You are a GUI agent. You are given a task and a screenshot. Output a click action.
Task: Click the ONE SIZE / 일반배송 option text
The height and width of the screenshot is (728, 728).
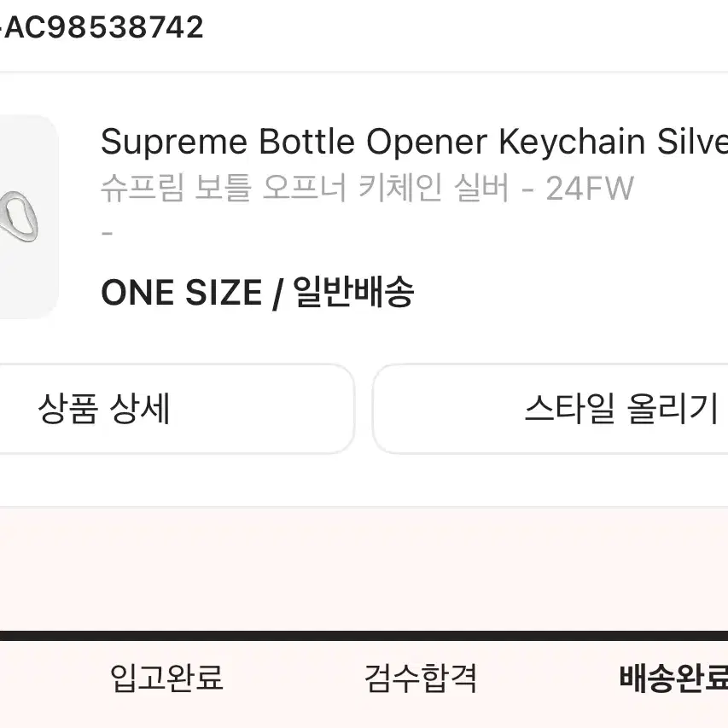point(260,292)
